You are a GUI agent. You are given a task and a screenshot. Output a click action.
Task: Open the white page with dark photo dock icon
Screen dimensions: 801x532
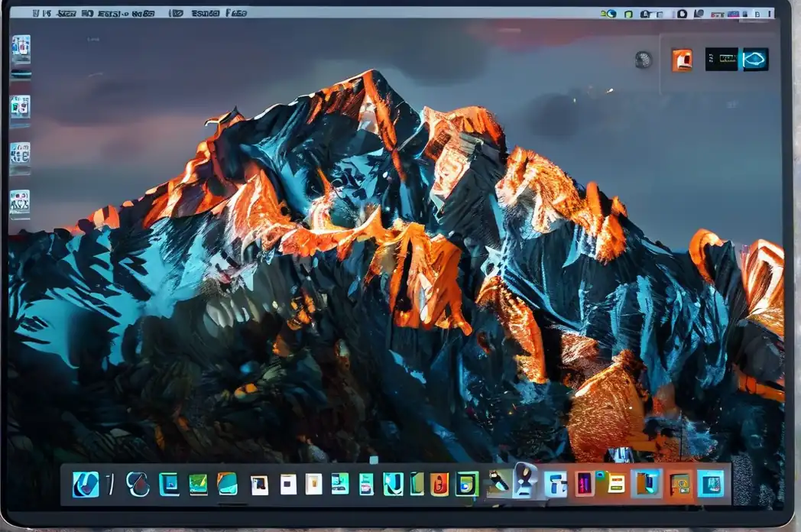click(260, 485)
